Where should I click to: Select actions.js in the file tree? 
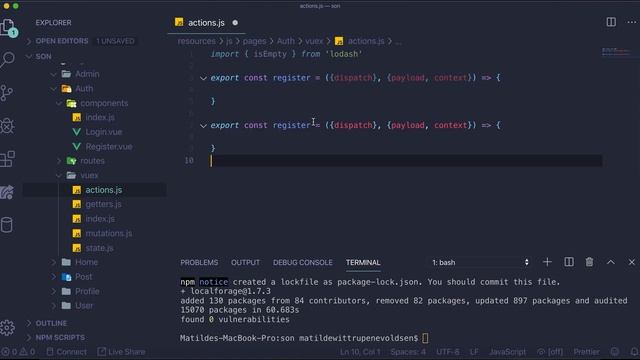[x=104, y=190]
